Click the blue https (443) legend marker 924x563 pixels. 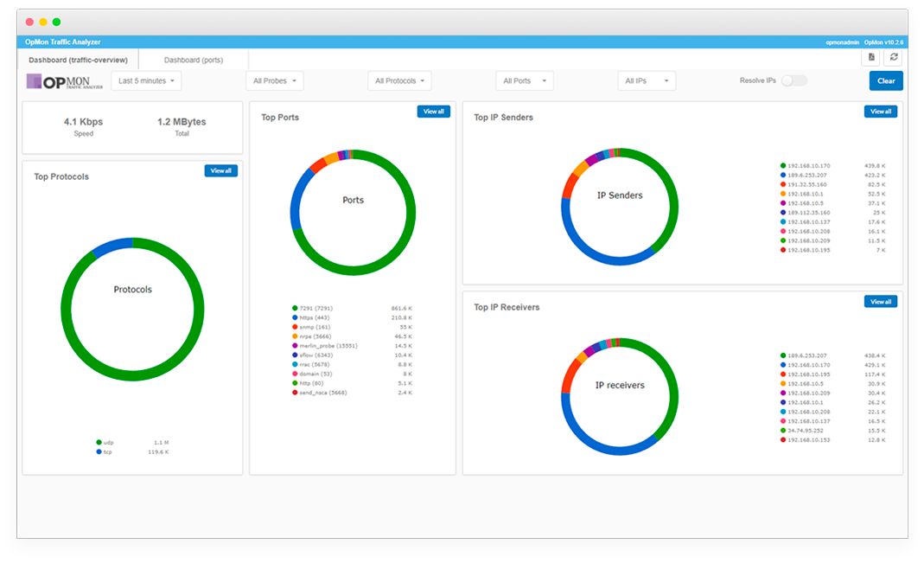click(295, 317)
